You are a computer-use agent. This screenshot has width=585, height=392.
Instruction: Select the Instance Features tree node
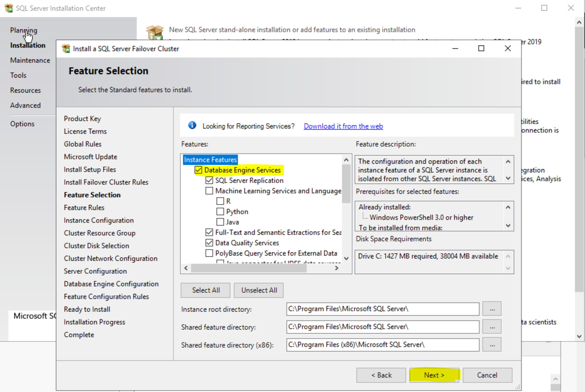pos(210,159)
